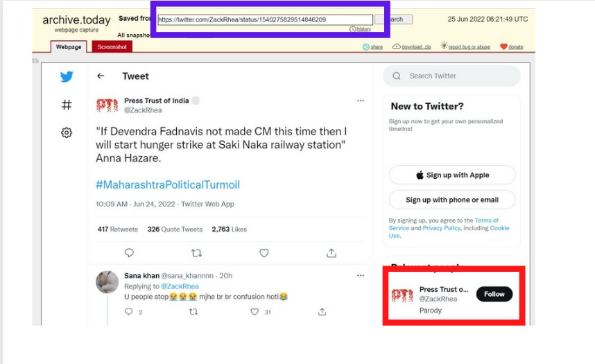Click the reply icon under the tweet
Viewport: 595px width, 364px height.
coord(129,253)
